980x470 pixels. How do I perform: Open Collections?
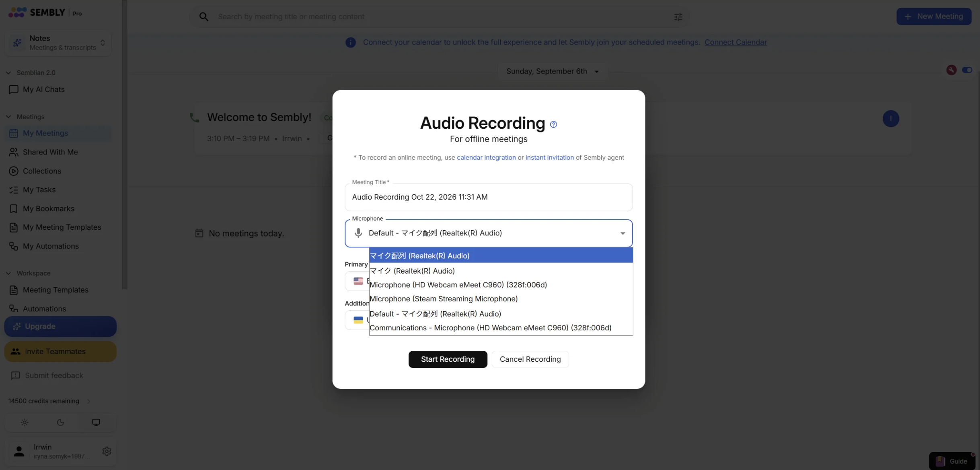[x=42, y=171]
